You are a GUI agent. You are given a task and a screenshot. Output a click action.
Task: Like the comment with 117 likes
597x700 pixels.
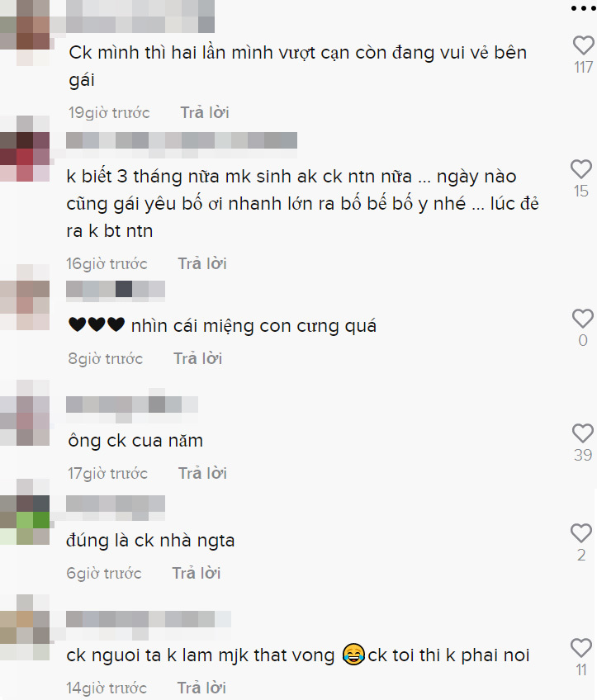click(x=583, y=45)
